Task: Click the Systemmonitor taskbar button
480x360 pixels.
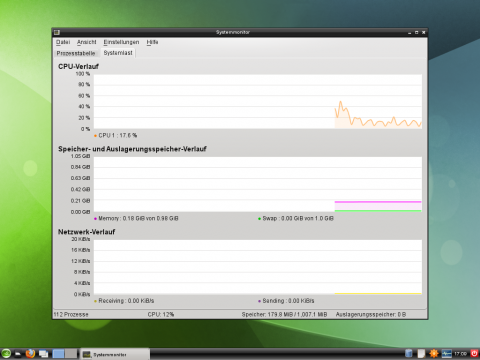Action: pos(115,354)
